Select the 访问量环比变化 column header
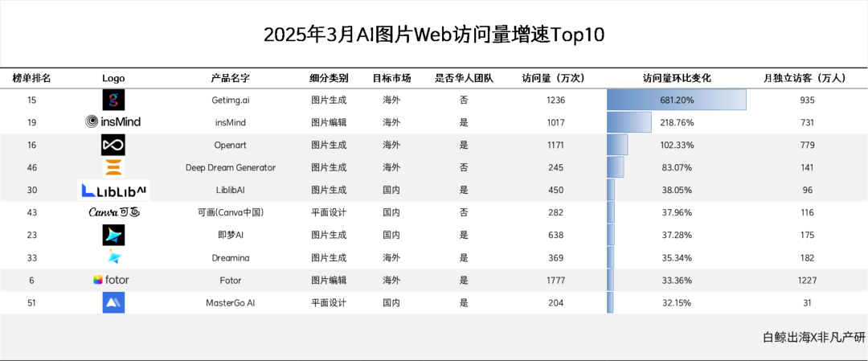This screenshot has width=868, height=361. pyautogui.click(x=677, y=78)
